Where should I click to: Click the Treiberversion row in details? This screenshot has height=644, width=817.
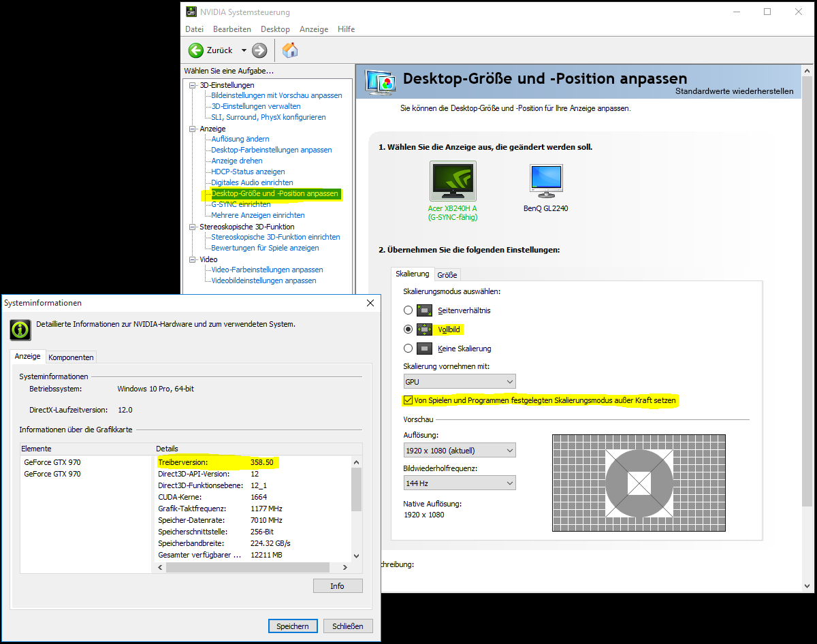coord(253,462)
